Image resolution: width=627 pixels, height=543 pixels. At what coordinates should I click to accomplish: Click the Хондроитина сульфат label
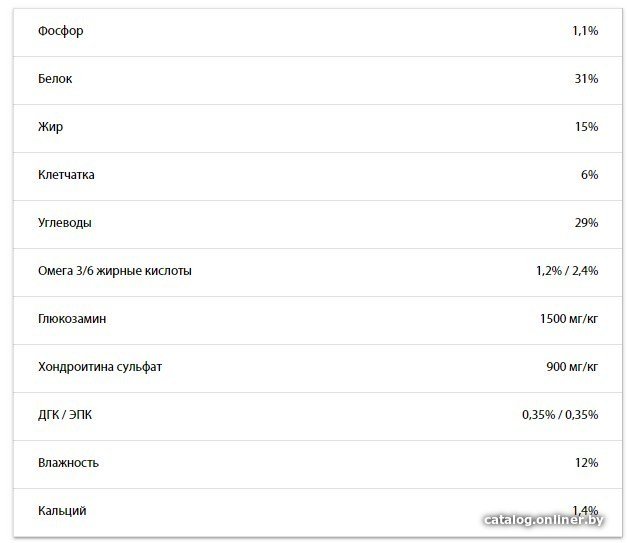click(100, 367)
